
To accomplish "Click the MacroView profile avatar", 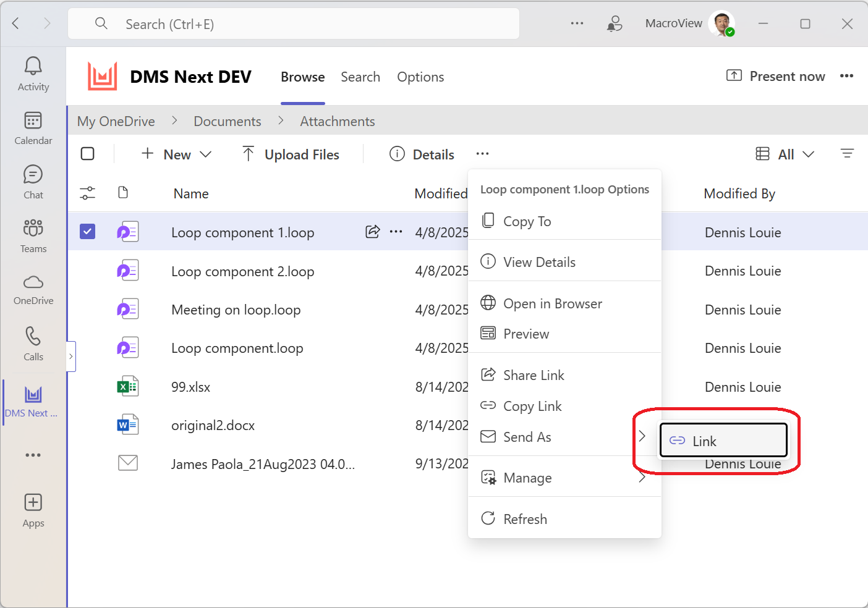I will pos(721,23).
